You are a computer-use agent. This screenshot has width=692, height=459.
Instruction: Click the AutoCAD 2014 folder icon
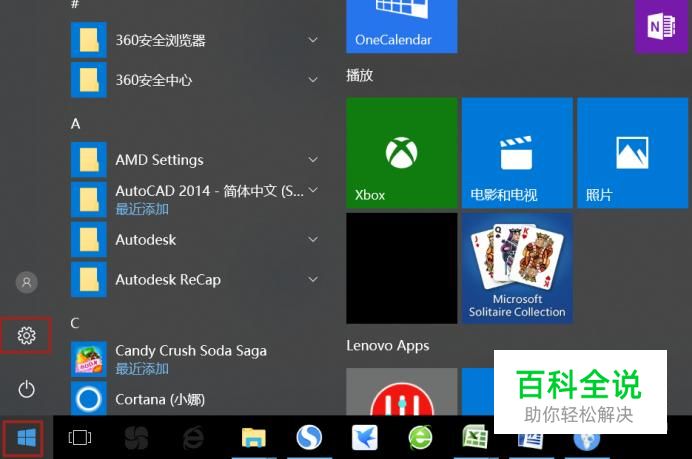point(89,199)
